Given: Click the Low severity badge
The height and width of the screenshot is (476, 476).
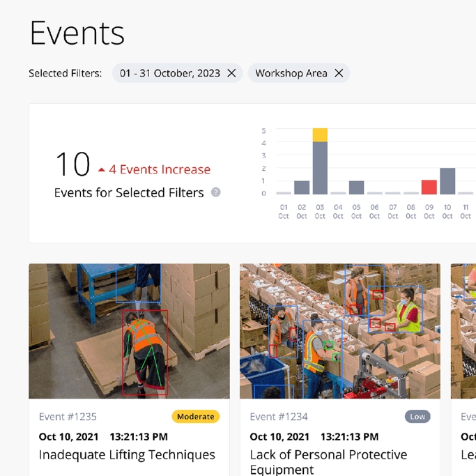Looking at the screenshot, I should [x=417, y=417].
